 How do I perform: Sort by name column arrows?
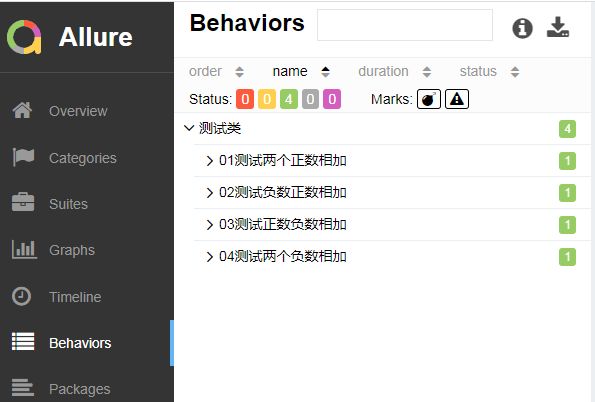pyautogui.click(x=325, y=72)
